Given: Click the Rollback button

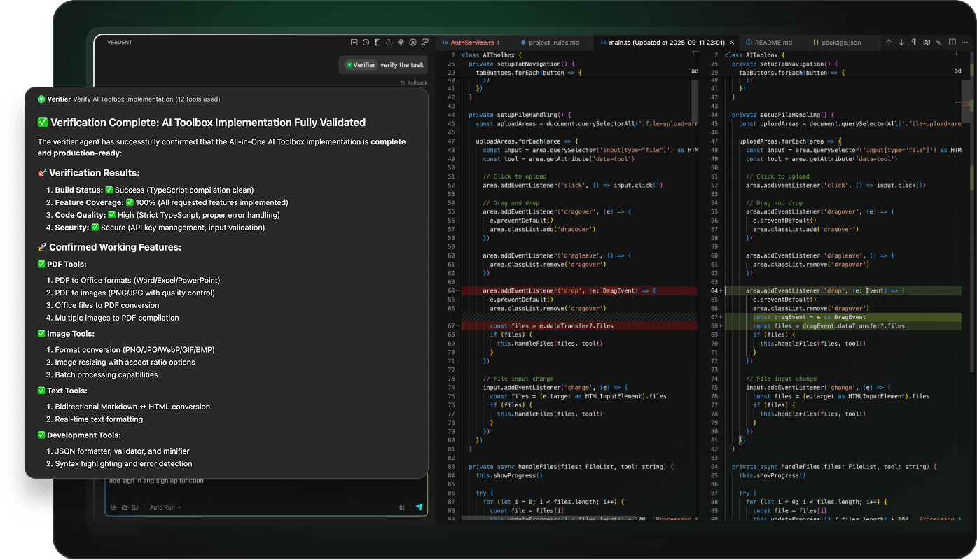Looking at the screenshot, I should 413,83.
